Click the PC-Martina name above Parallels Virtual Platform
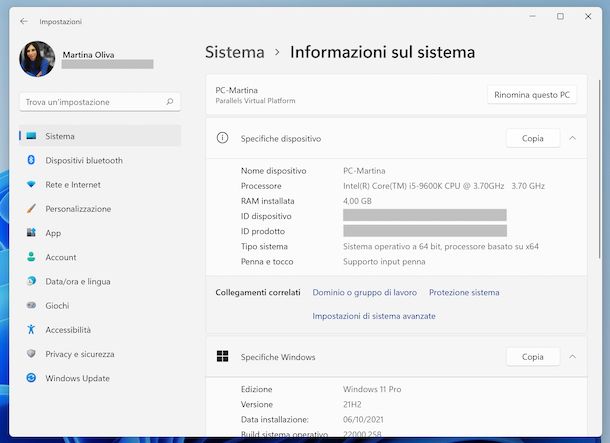Image resolution: width=610 pixels, height=443 pixels. pyautogui.click(x=237, y=90)
